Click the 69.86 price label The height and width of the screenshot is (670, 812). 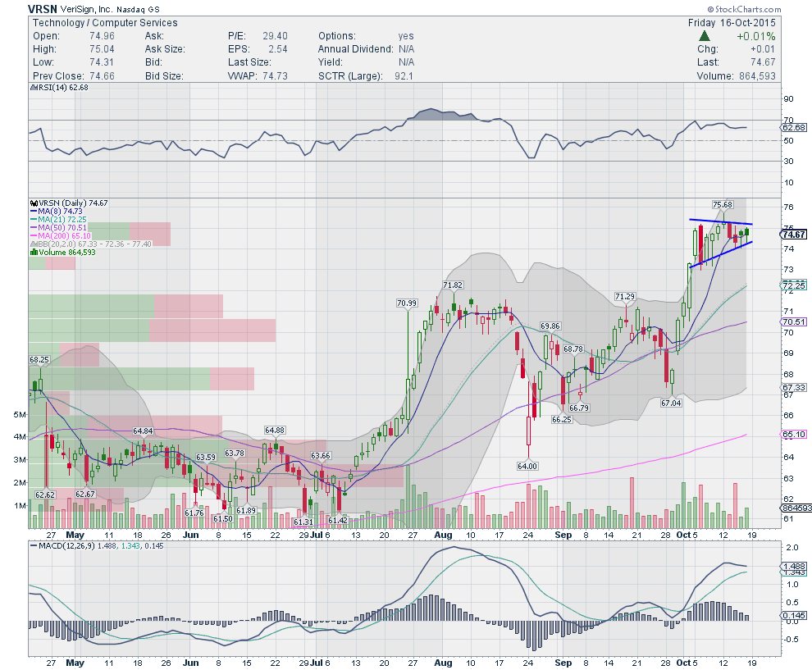(550, 326)
